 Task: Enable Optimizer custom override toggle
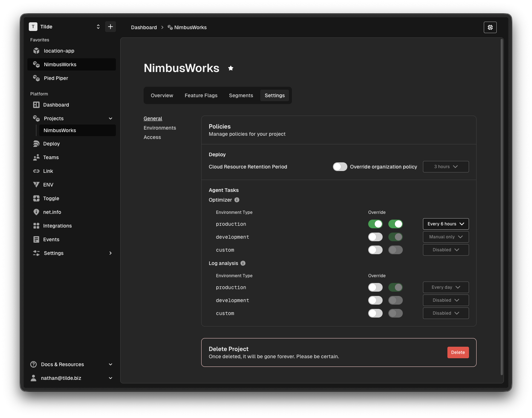pos(375,250)
